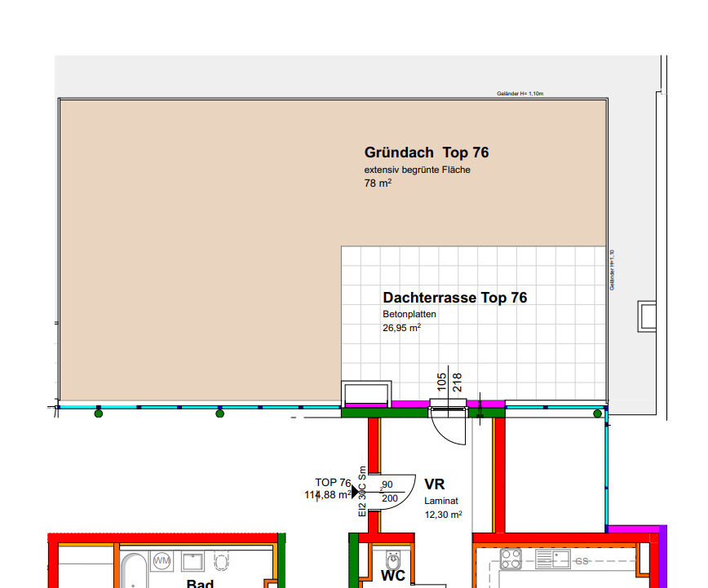Click the WM washing machine symbol
The height and width of the screenshot is (588, 708).
162,561
